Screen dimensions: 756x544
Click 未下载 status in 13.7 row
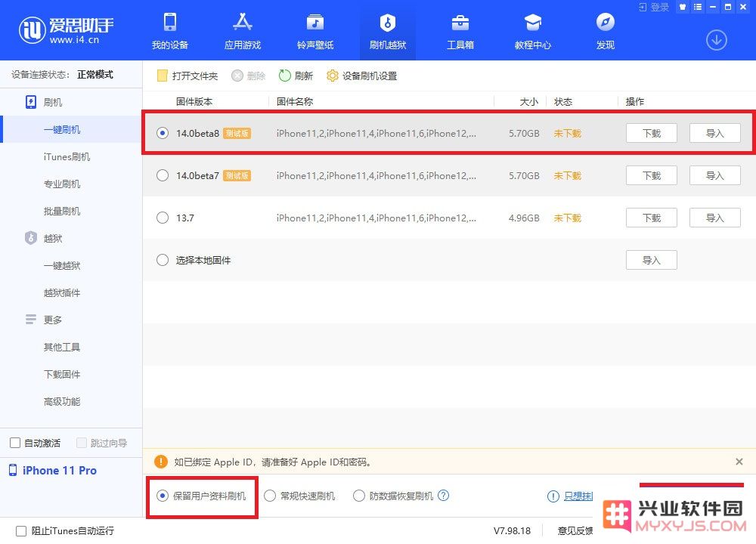[568, 218]
